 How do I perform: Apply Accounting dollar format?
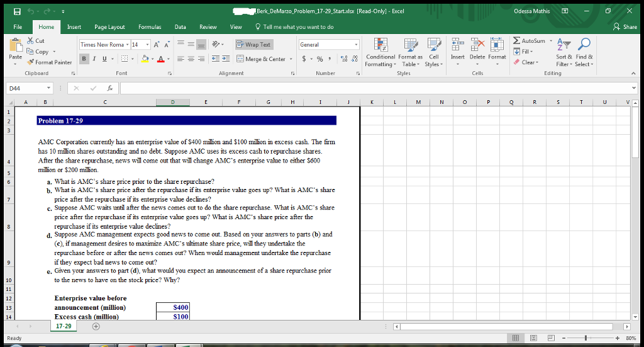pos(304,59)
